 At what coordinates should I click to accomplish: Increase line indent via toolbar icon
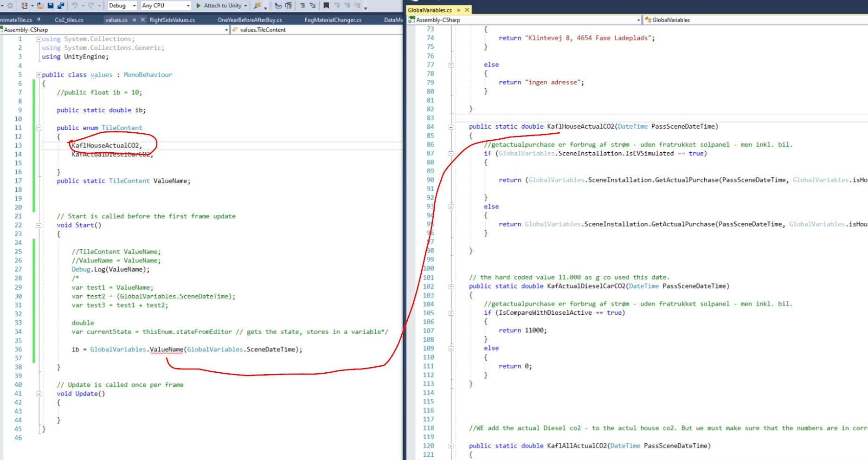click(289, 6)
